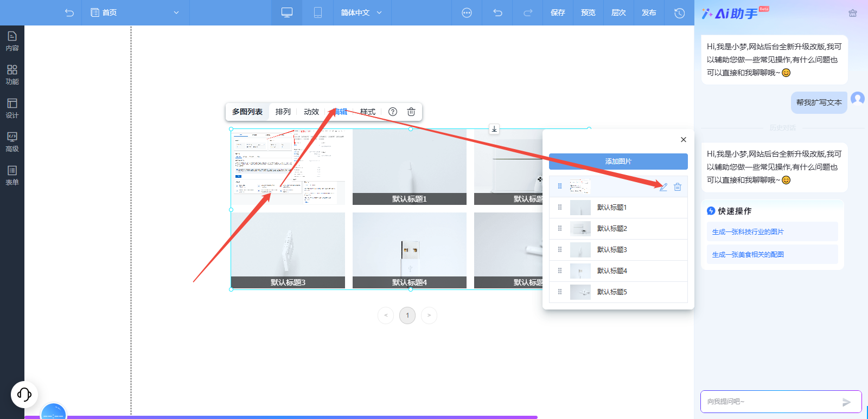Select the 默认标题1 list row

click(x=618, y=208)
